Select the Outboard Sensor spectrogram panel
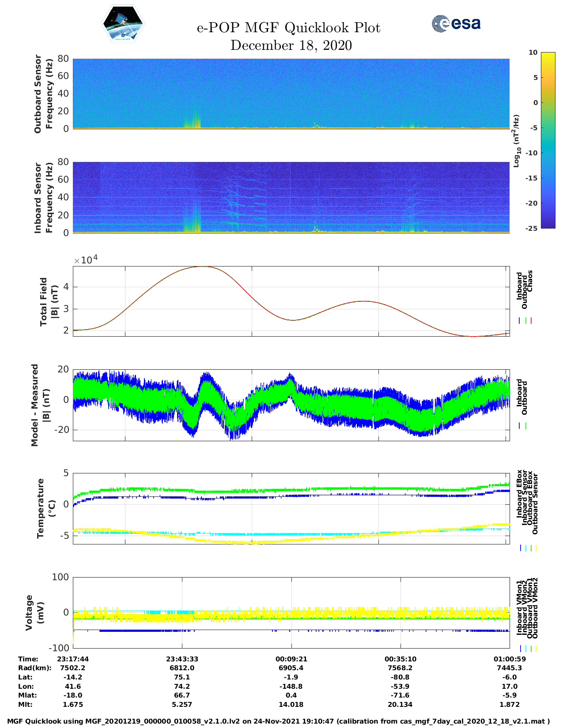Screen dimensions: 563x728 pos(291,93)
